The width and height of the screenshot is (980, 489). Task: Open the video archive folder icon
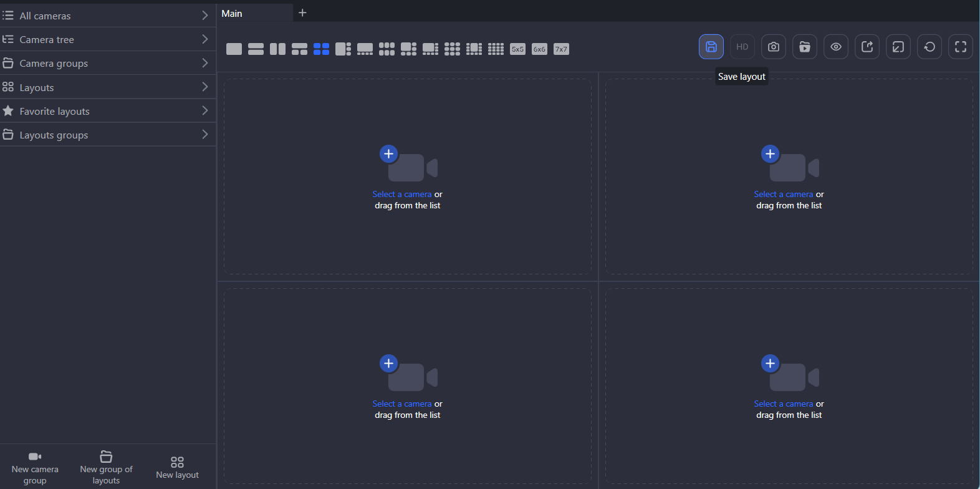[x=804, y=47]
